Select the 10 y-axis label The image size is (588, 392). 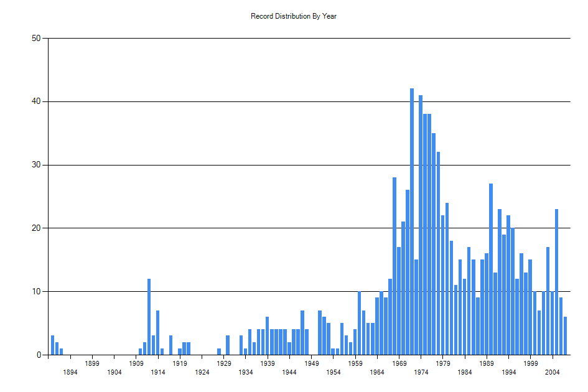pos(37,291)
